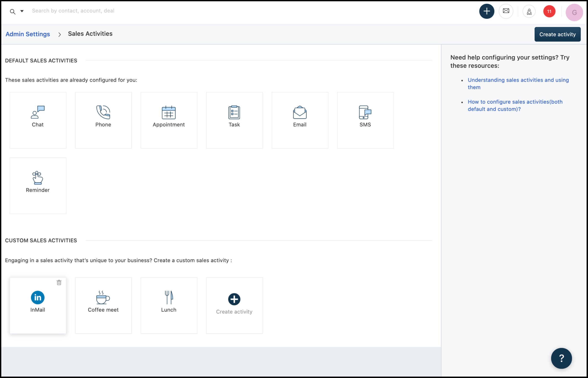This screenshot has height=378, width=588.
Task: Select the Appointment calendar icon
Action: tap(169, 112)
